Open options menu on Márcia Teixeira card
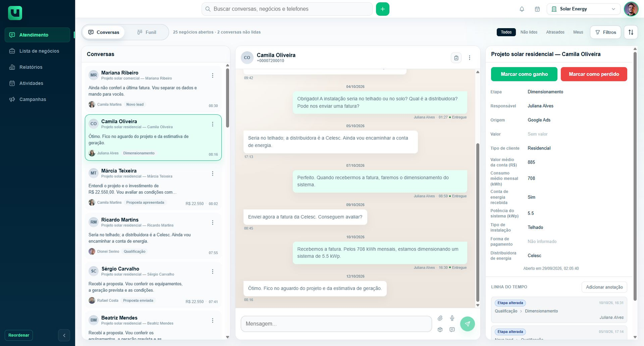The height and width of the screenshot is (346, 644). coord(213,173)
